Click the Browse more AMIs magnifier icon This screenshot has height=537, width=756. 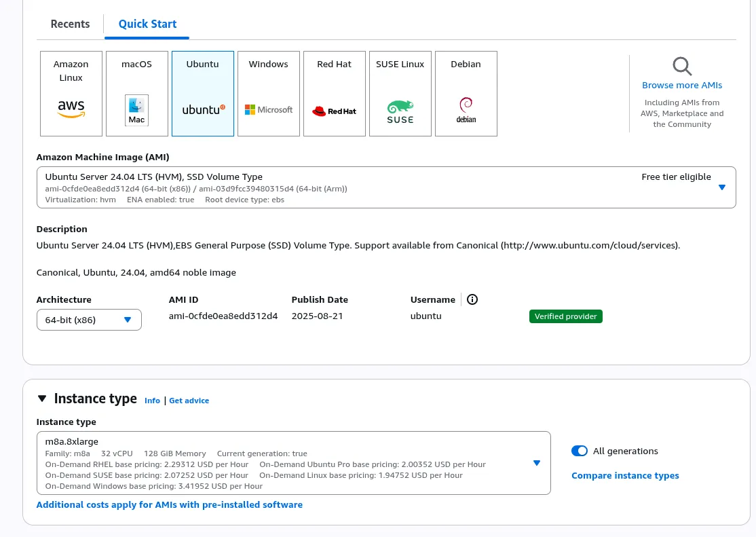point(682,67)
